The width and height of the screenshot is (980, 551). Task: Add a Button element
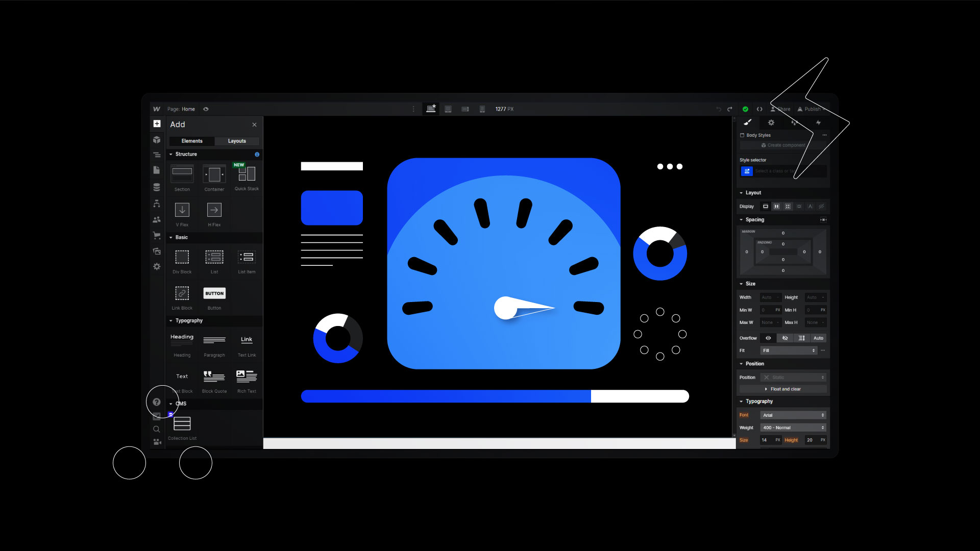point(214,298)
